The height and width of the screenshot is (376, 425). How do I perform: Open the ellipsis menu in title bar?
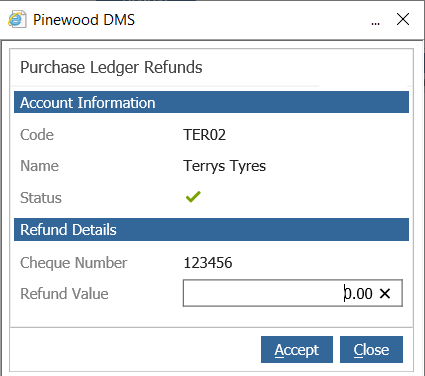375,23
